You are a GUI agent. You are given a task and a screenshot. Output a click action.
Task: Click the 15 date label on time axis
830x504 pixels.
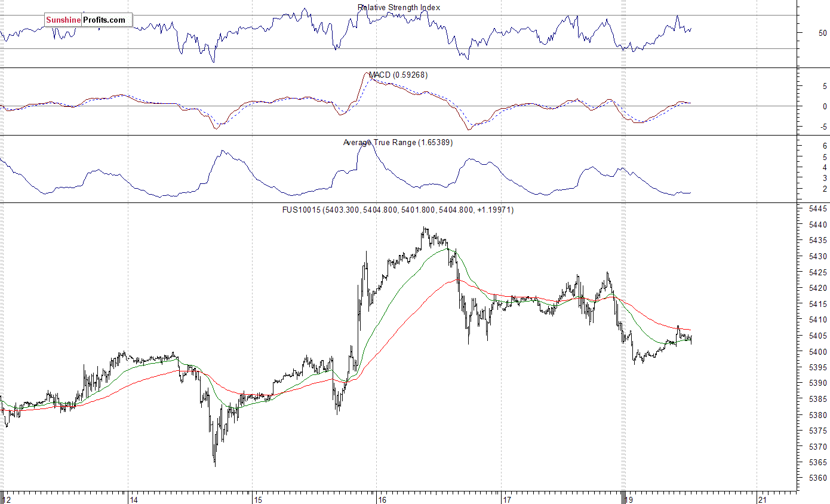coord(257,499)
